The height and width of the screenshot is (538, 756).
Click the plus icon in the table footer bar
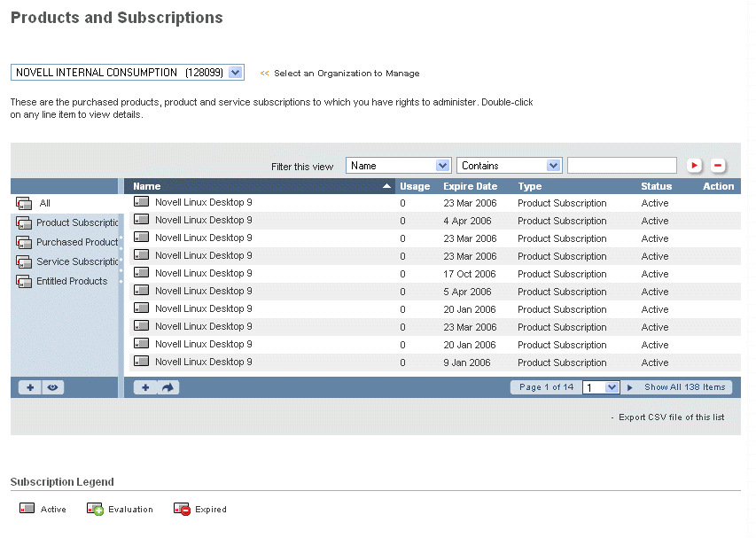144,387
